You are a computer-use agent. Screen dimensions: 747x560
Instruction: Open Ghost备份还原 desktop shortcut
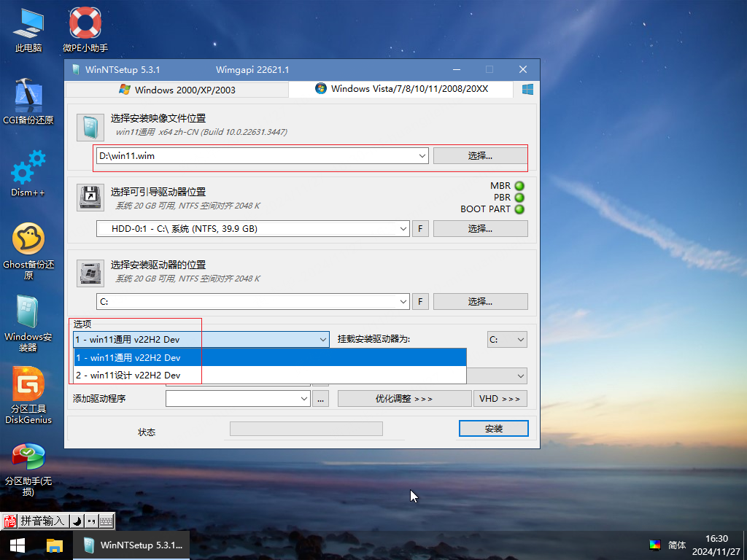[x=28, y=251]
